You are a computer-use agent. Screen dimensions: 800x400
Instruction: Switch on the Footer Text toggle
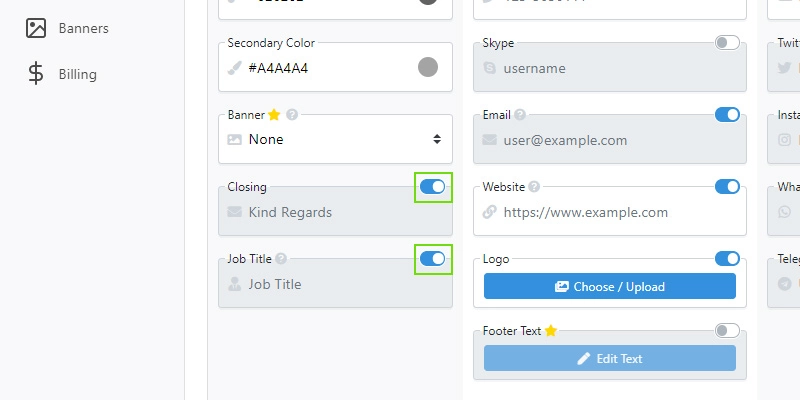727,331
